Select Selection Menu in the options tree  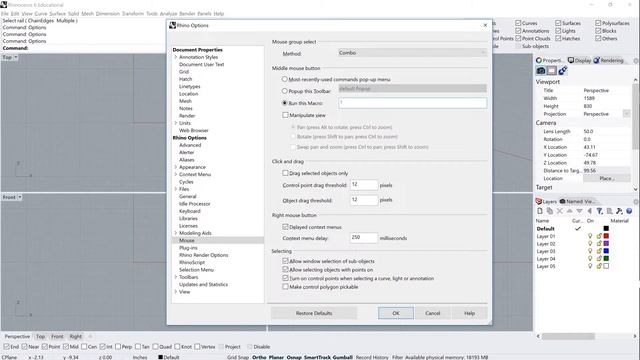(x=196, y=270)
